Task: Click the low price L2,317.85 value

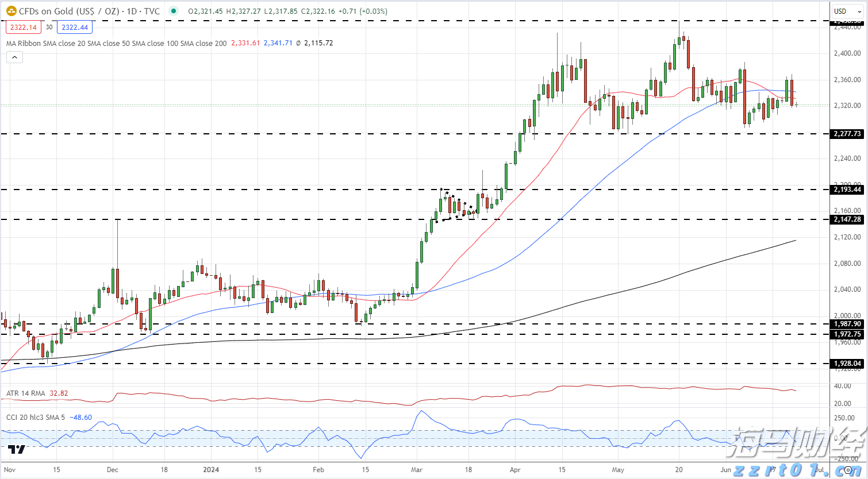Action: (x=281, y=11)
